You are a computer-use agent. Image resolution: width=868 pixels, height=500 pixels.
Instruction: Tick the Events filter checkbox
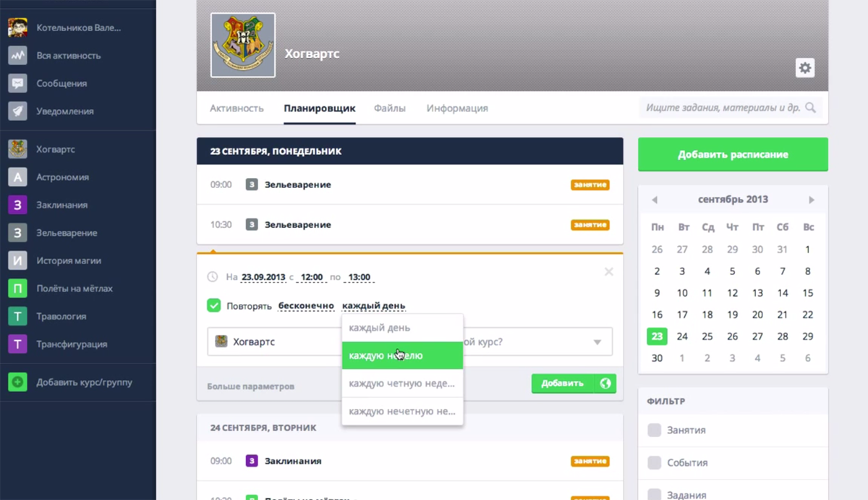pyautogui.click(x=655, y=462)
